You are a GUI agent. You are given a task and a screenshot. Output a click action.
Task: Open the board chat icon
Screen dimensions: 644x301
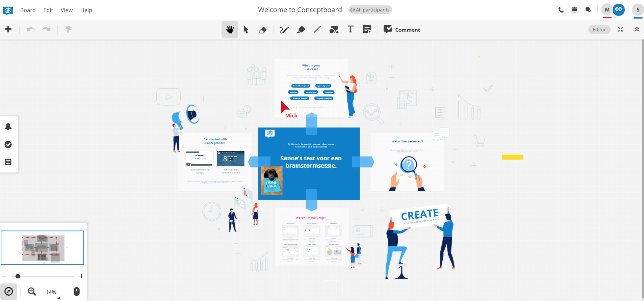(588, 10)
